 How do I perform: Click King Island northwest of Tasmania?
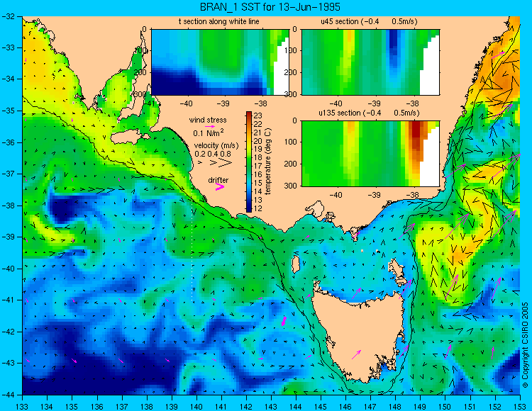click(x=296, y=264)
